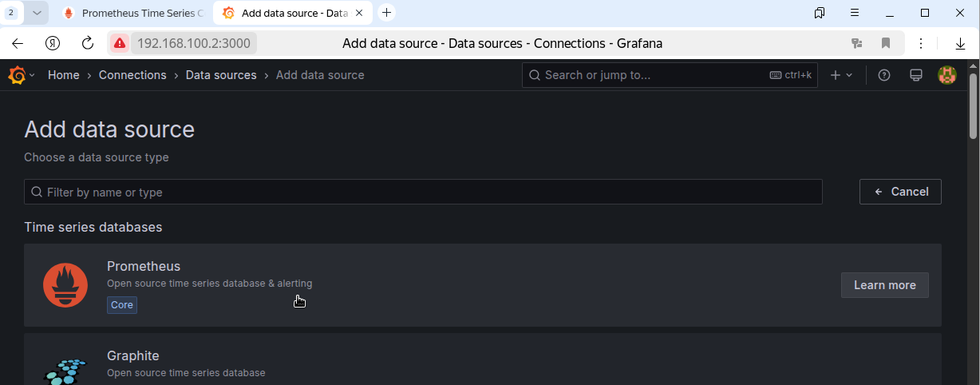Viewport: 980px width, 385px height.
Task: Select the Graphite data source
Action: tap(483, 359)
